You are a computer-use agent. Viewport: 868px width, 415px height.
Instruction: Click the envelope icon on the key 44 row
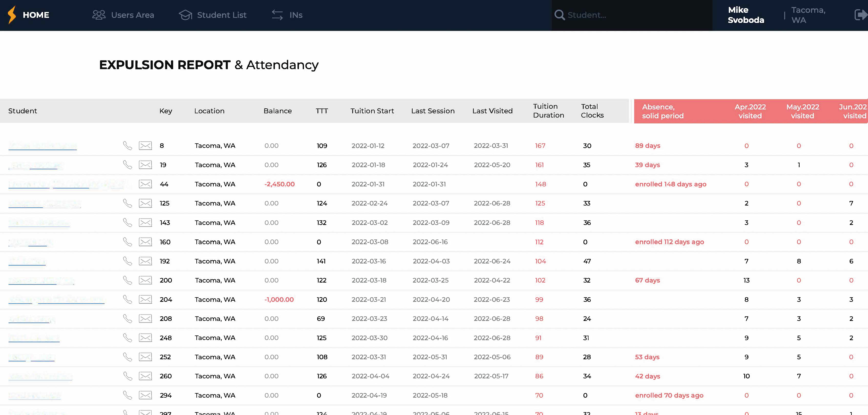[x=145, y=184]
